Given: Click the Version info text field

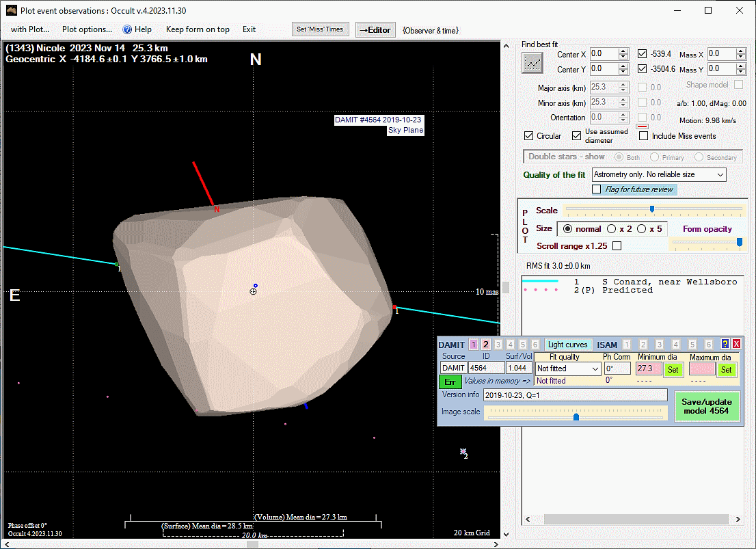Looking at the screenshot, I should point(575,395).
